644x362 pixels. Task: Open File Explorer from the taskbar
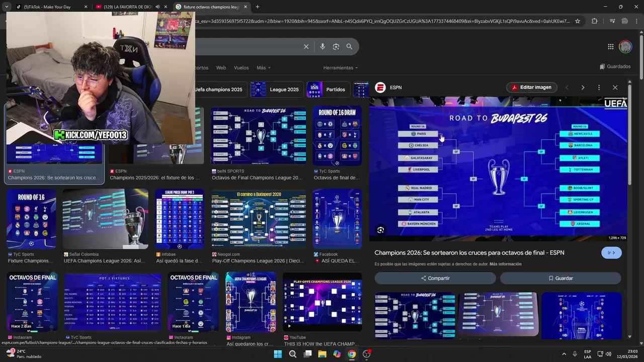[x=322, y=354]
